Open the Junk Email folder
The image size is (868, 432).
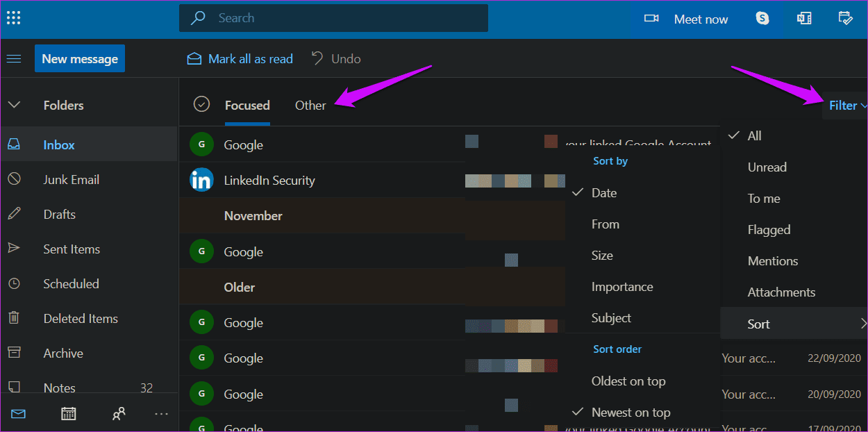tap(89, 179)
